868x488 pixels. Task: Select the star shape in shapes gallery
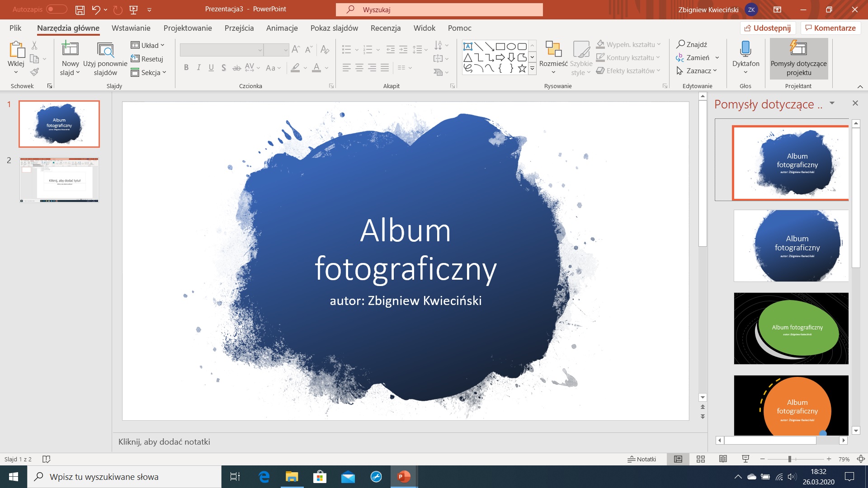pyautogui.click(x=522, y=68)
